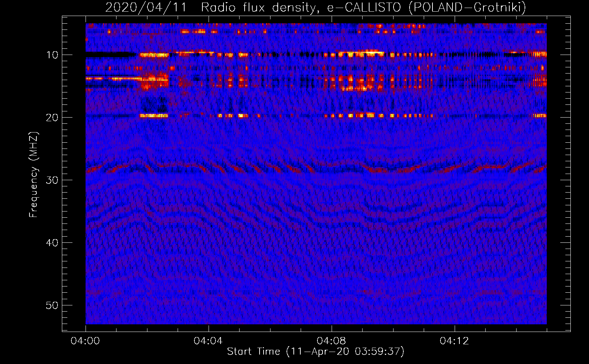589x364 pixels.
Task: Click the 20 frequency tick label
Action: click(52, 118)
